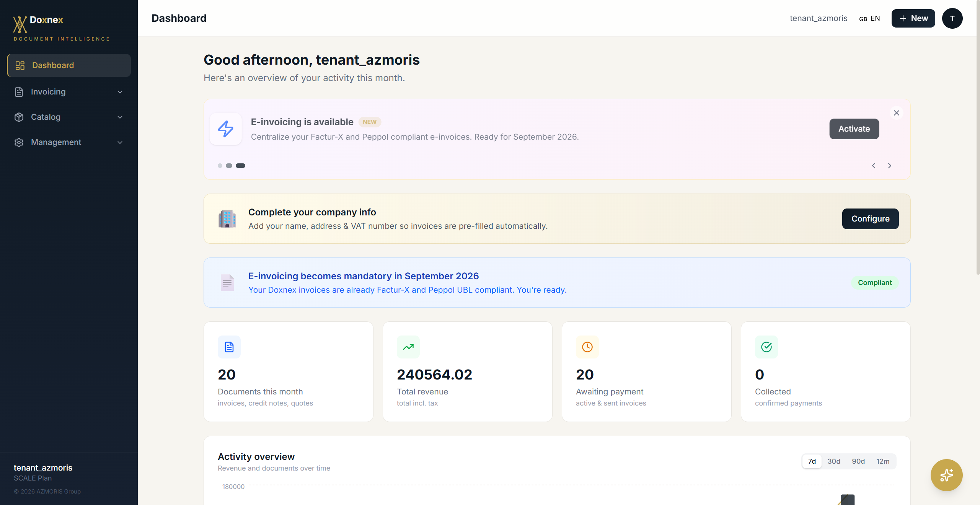Screen dimensions: 980x505
Task: Click 'Activity overview' heading
Action: (256, 457)
